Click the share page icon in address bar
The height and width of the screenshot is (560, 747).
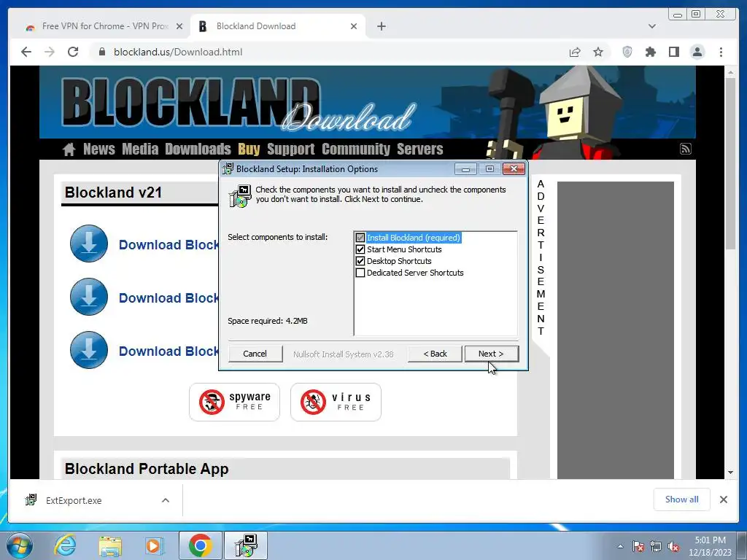[575, 52]
